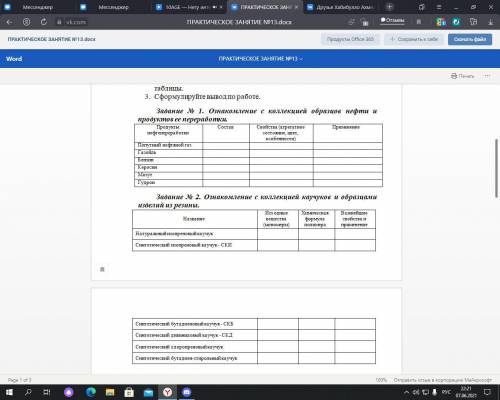Image resolution: width=500 pixels, height=400 pixels.
Task: Expand the document title dropdown in Word bar
Action: tap(301, 59)
